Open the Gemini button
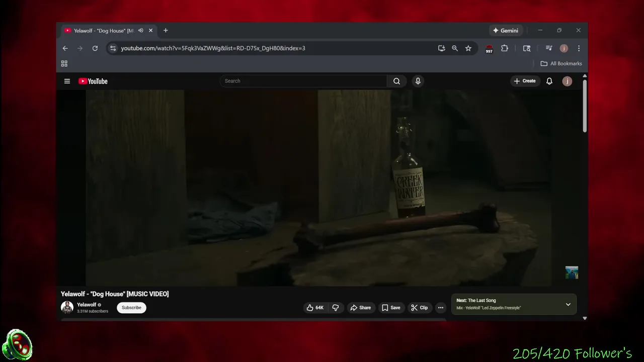This screenshot has width=644, height=362. pyautogui.click(x=506, y=31)
